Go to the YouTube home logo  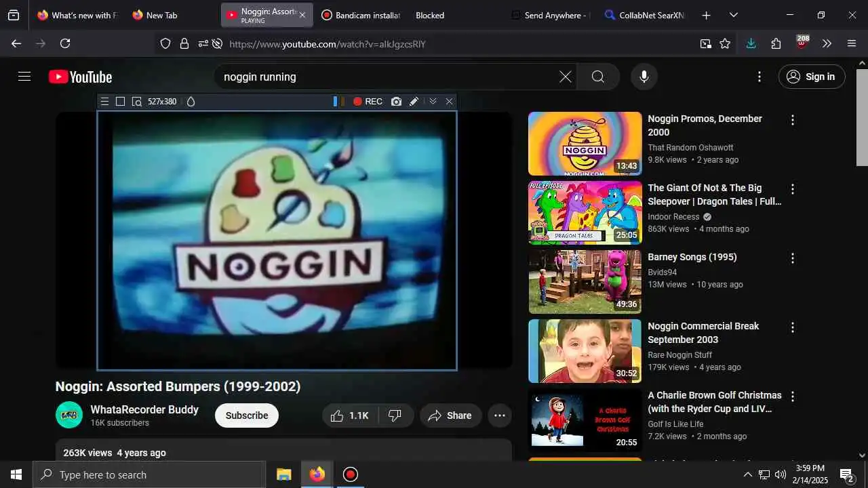pos(80,77)
